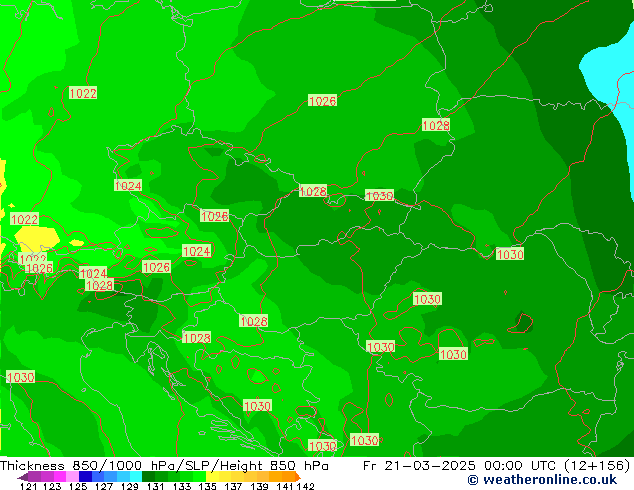Click the 1030 label next to the central 1028
The width and height of the screenshot is (634, 490).
coord(379,196)
